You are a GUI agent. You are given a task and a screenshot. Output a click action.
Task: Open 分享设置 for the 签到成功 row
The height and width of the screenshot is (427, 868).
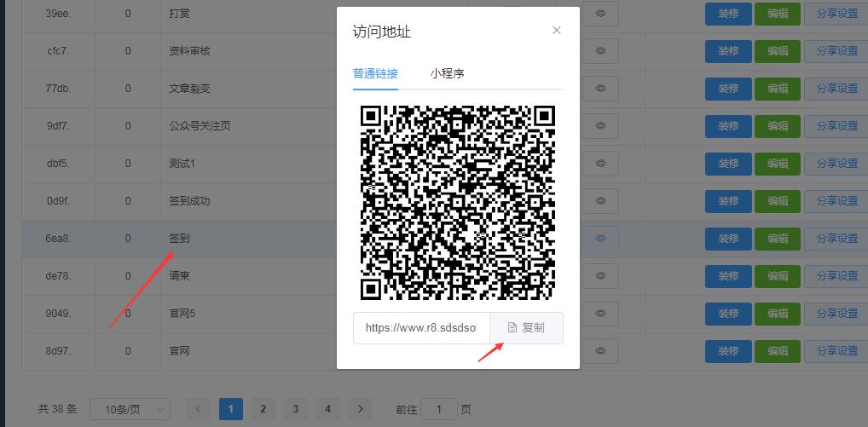point(836,201)
